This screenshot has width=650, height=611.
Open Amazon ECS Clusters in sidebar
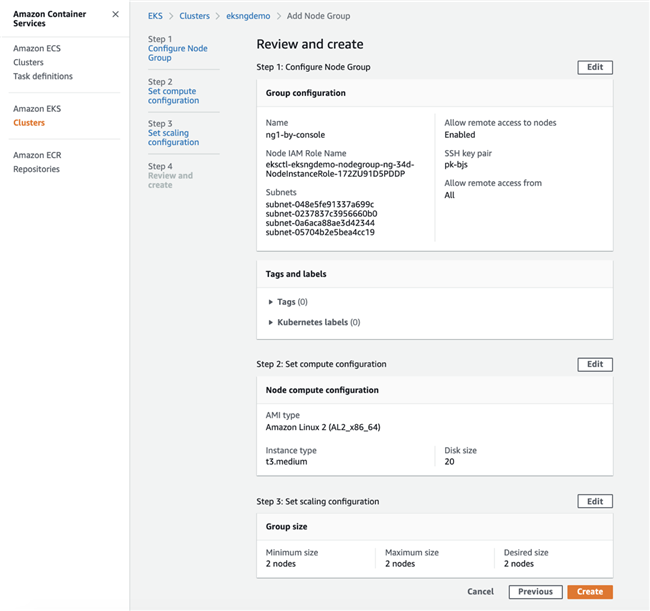[x=28, y=62]
